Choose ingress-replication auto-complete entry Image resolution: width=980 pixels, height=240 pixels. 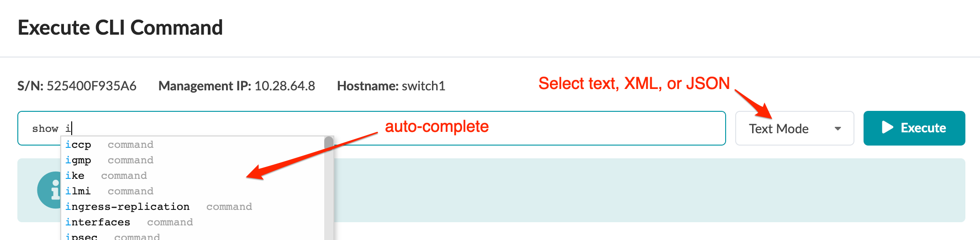pyautogui.click(x=127, y=207)
